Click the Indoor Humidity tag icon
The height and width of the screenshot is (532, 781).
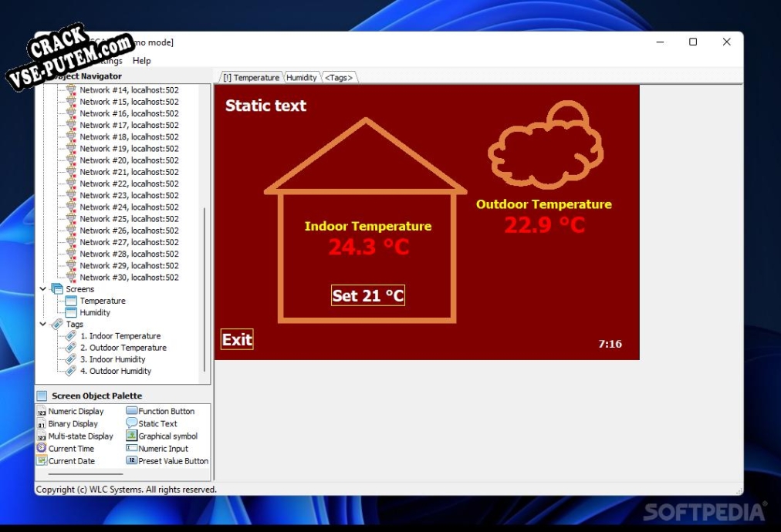[71, 359]
